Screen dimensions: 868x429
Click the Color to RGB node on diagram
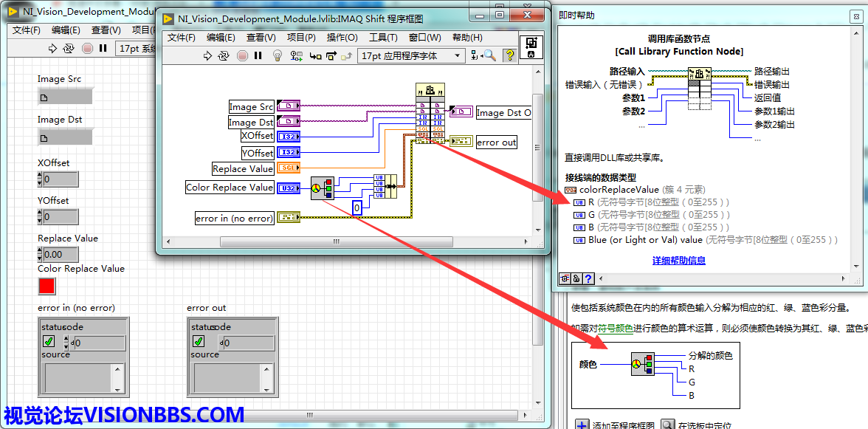pyautogui.click(x=322, y=188)
